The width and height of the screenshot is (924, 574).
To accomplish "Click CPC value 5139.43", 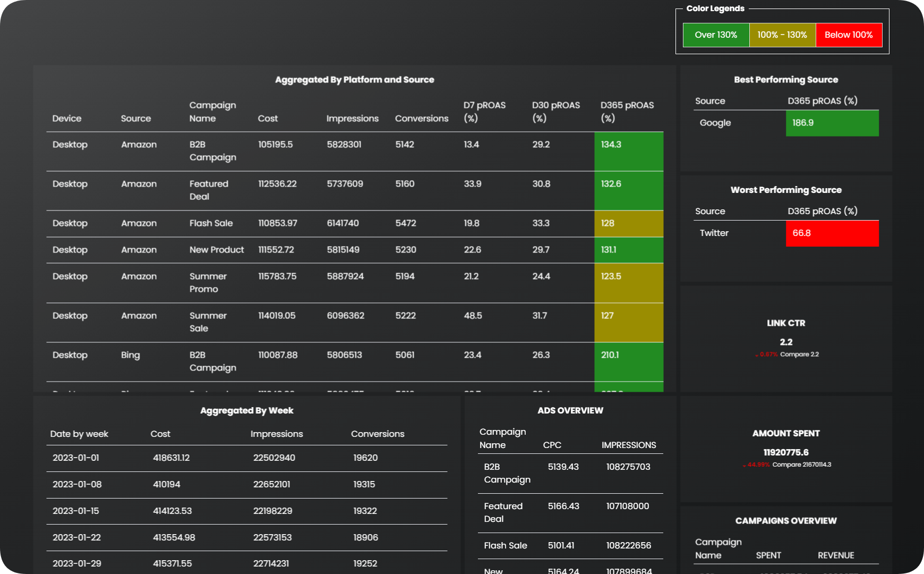I will pyautogui.click(x=563, y=467).
